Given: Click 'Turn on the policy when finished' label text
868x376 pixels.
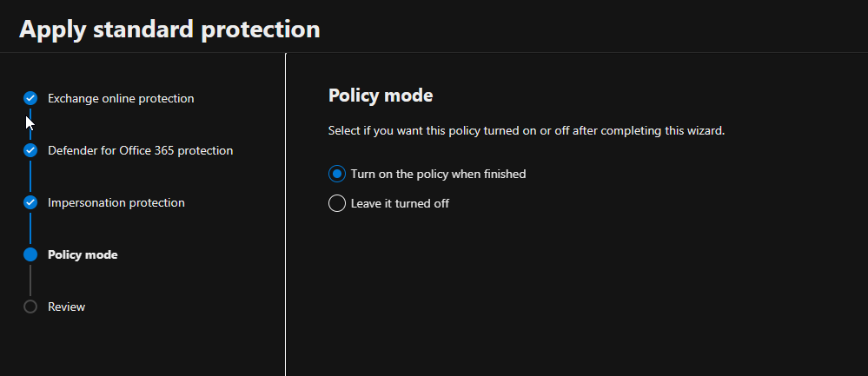Looking at the screenshot, I should tap(438, 174).
